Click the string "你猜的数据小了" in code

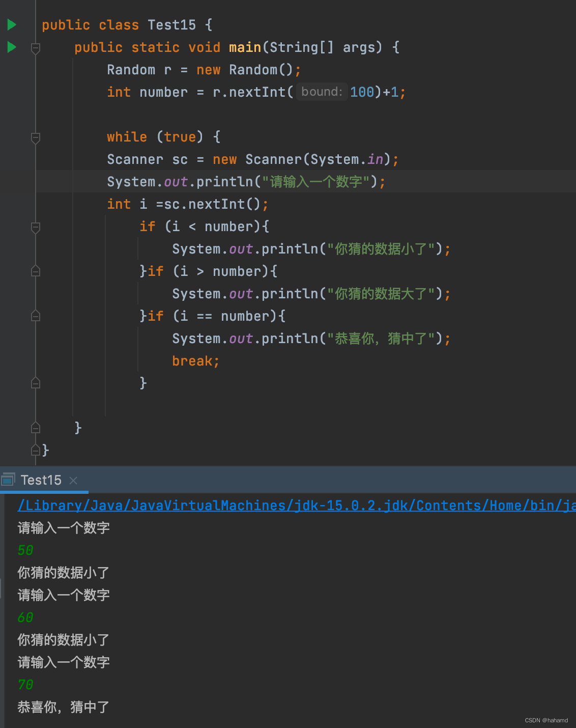click(x=381, y=249)
